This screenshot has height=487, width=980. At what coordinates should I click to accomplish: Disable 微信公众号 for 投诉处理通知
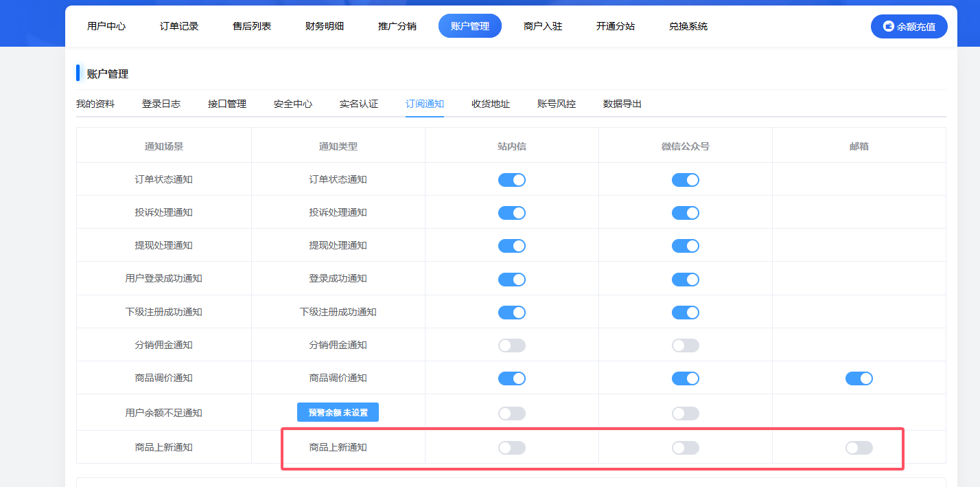686,213
